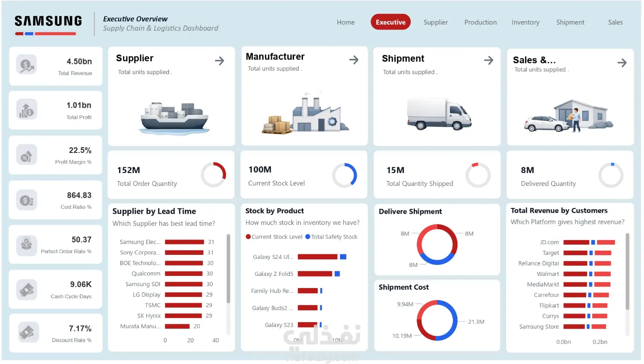The width and height of the screenshot is (644, 364).
Task: Select Galaxy S24 Ul... stock bar
Action: (x=317, y=257)
